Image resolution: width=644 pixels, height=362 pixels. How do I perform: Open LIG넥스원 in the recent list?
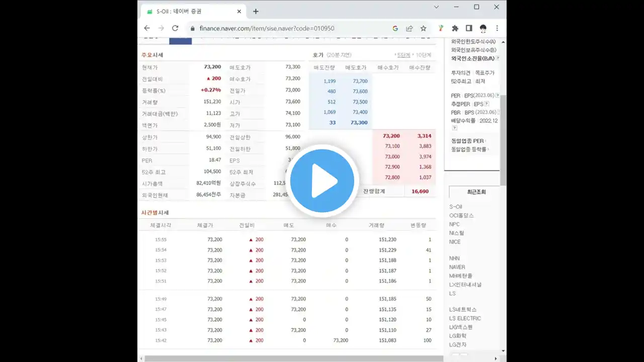pyautogui.click(x=461, y=327)
